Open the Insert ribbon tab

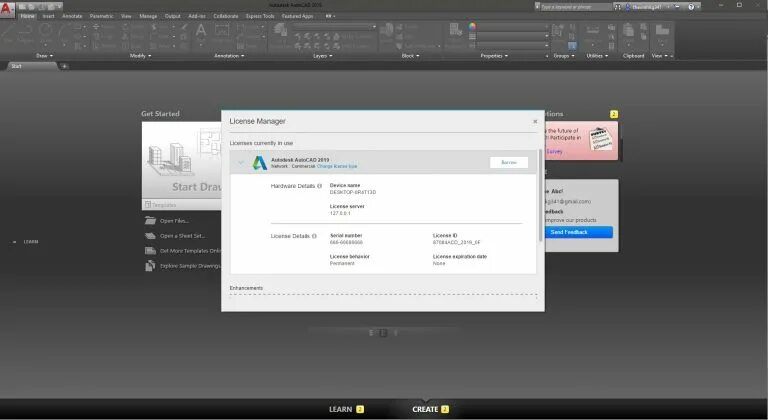point(48,16)
